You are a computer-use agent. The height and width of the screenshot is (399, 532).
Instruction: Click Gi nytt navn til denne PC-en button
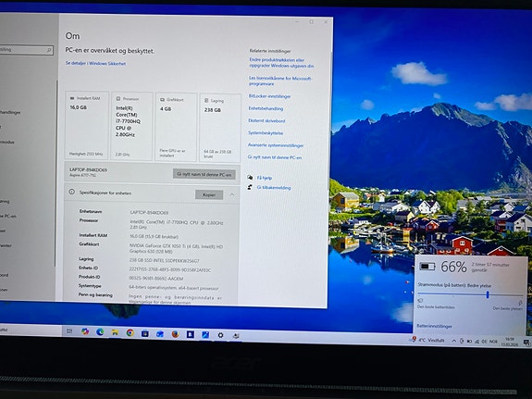pos(204,174)
